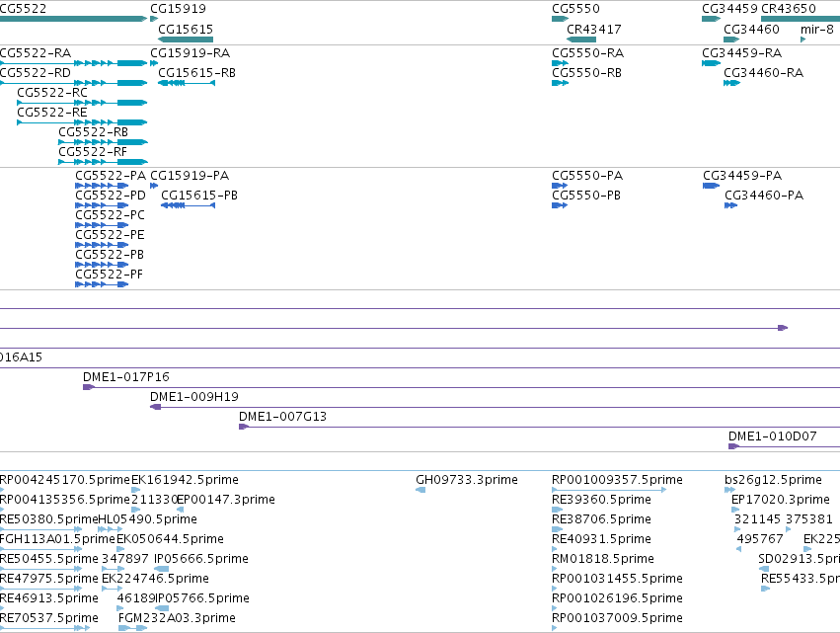Click EST EK224746.5prime
Viewport: 840px width, 633px height.
click(x=155, y=580)
